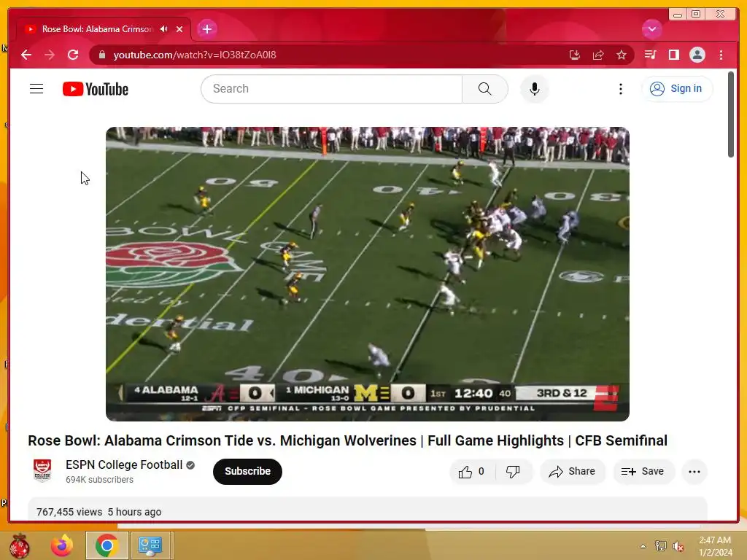Open YouTube hamburger guide menu
This screenshot has height=560, width=747.
pyautogui.click(x=36, y=88)
